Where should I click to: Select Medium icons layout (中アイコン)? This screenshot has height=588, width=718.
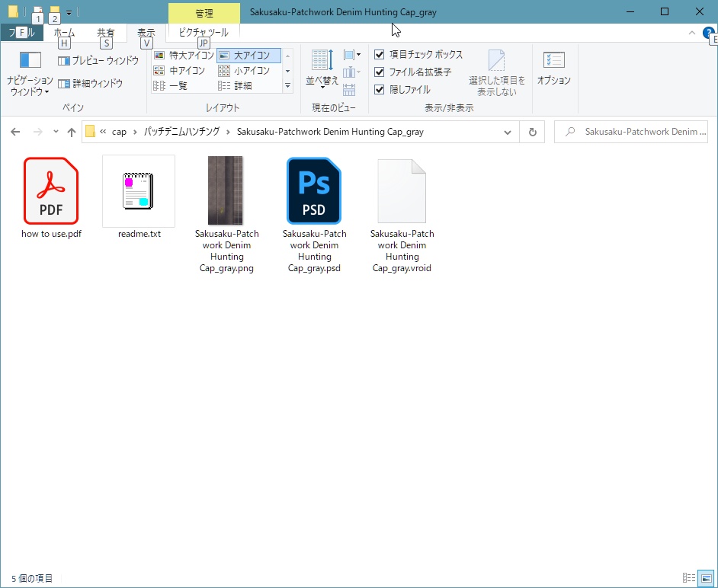pyautogui.click(x=179, y=71)
